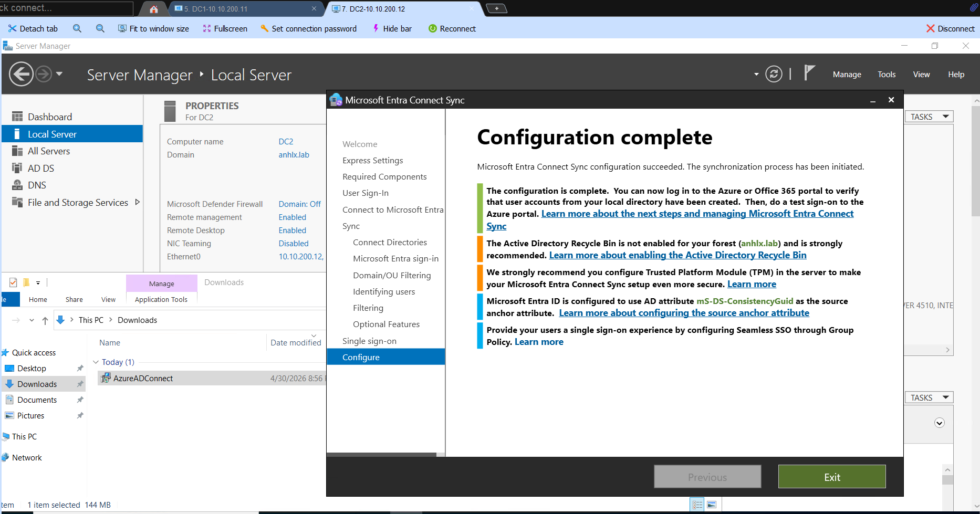
Task: Click the paperclip icon in top corner
Action: (973, 7)
